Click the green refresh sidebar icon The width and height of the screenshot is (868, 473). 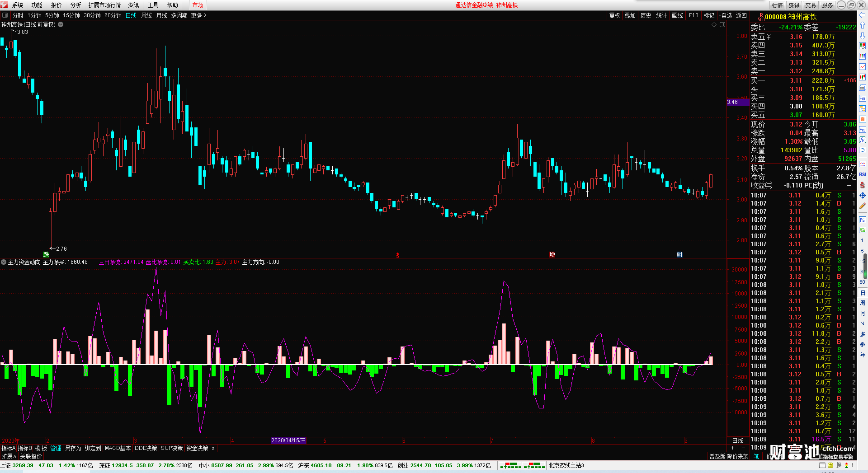(x=863, y=230)
